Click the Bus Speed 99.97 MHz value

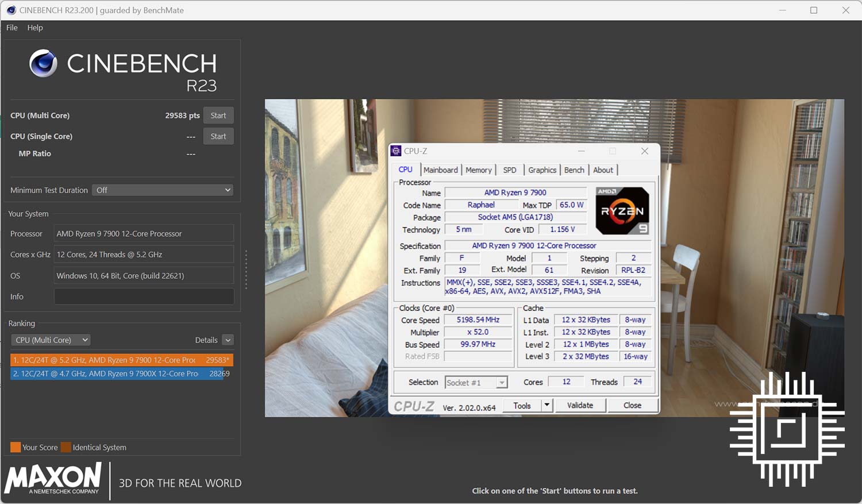click(478, 344)
